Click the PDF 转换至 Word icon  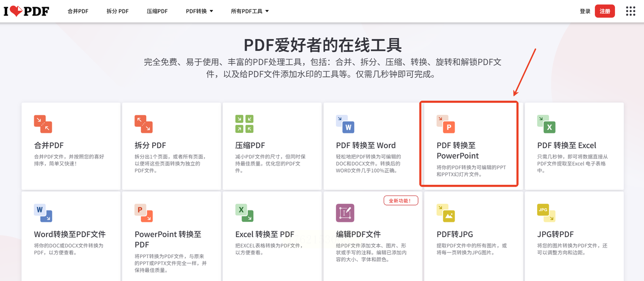pyautogui.click(x=345, y=124)
